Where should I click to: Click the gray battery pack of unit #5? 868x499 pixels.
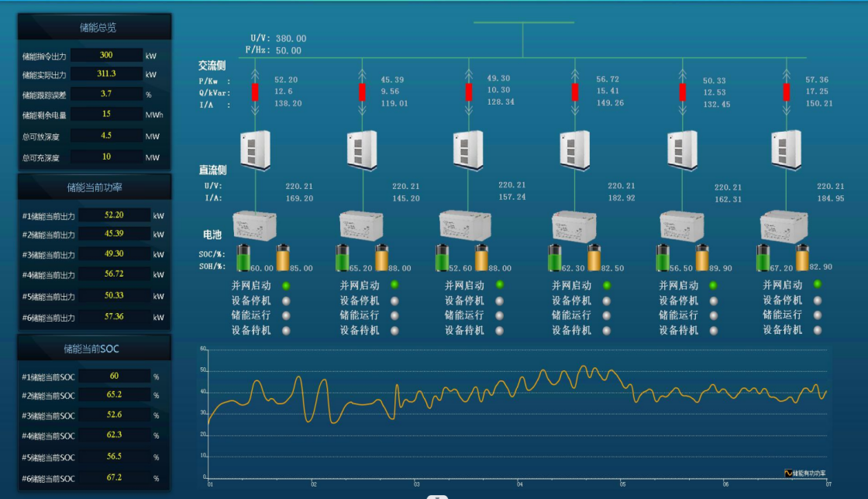pos(681,226)
